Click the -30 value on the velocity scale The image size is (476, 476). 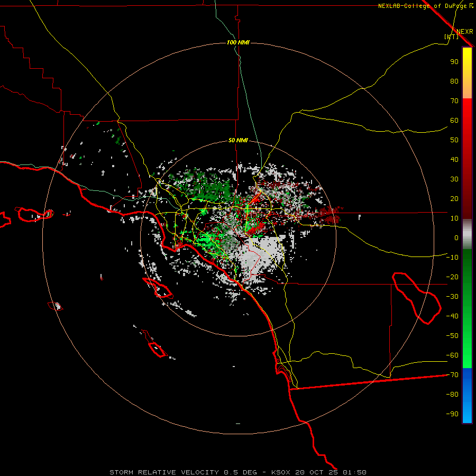coord(452,297)
